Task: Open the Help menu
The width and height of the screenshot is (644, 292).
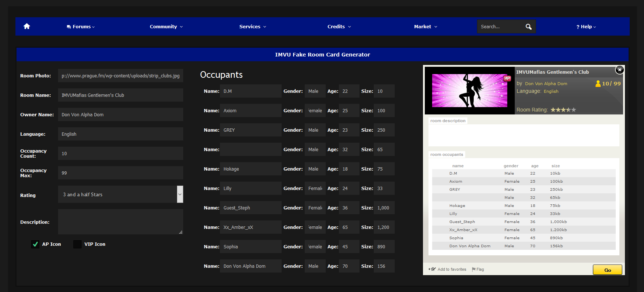Action: (x=586, y=27)
